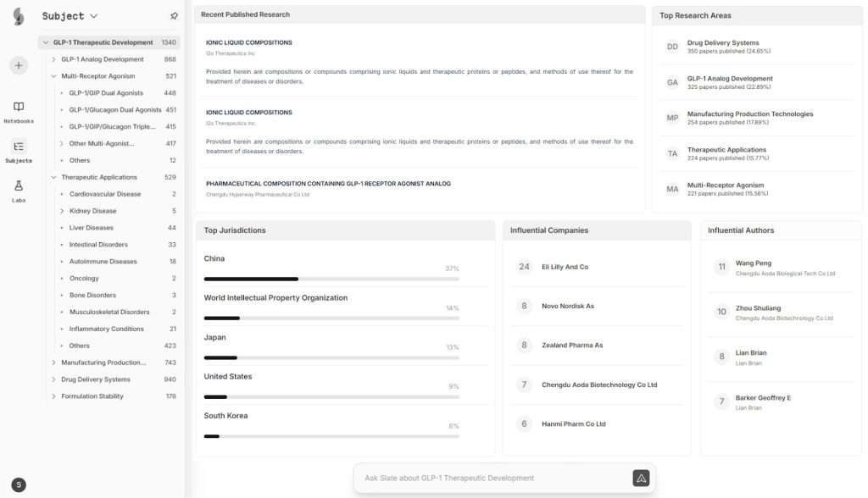Expand the Kidney Disease tree node
Viewport: 868px width, 498px height.
(x=61, y=211)
